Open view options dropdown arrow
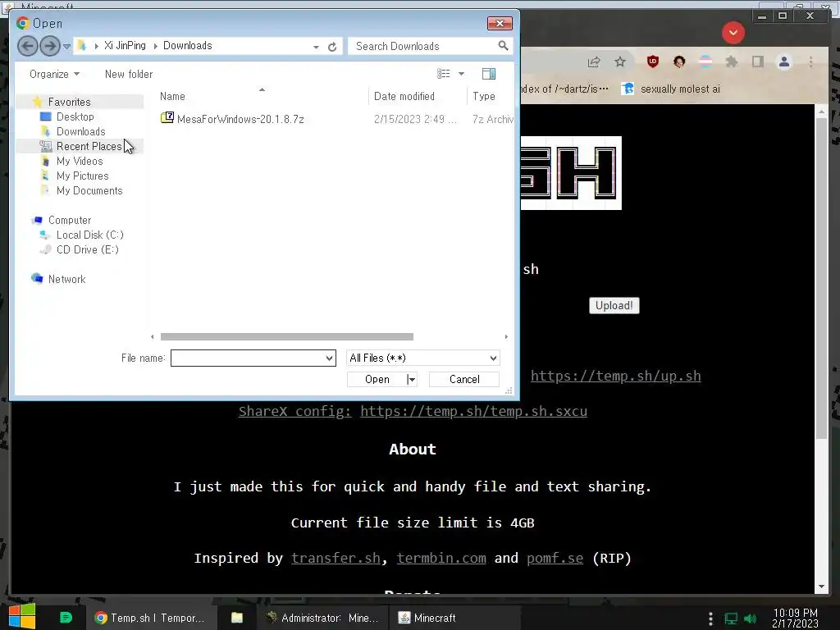The height and width of the screenshot is (630, 840). coord(461,74)
